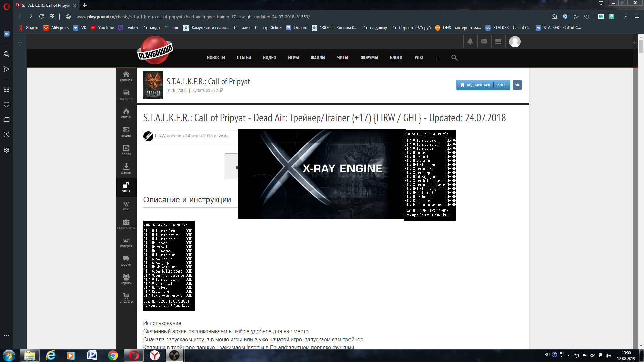Open history clock icon in sidebar
This screenshot has height=362, width=644.
pos(6,135)
